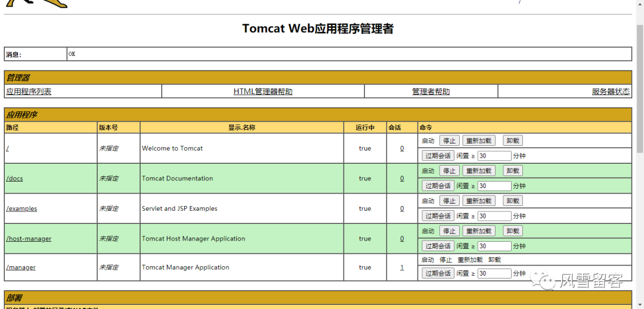Open HTML管理器帮助 link
Viewport: 644px width, 309px height.
point(263,92)
